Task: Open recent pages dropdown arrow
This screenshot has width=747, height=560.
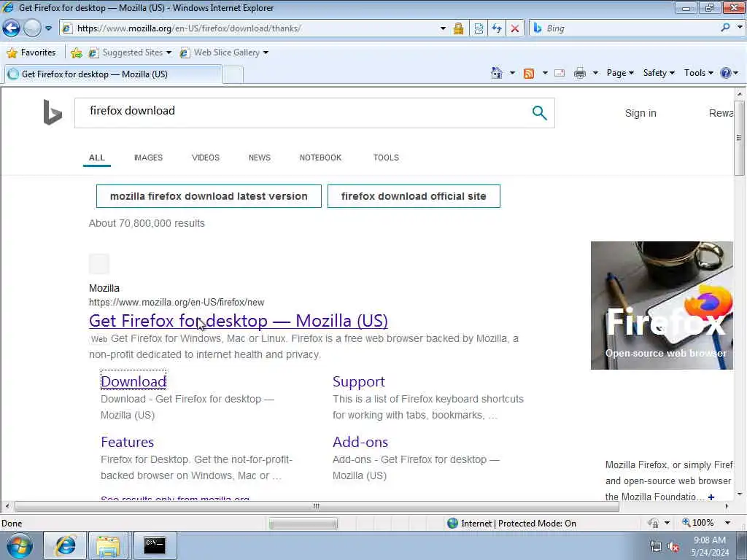Action: click(x=48, y=28)
